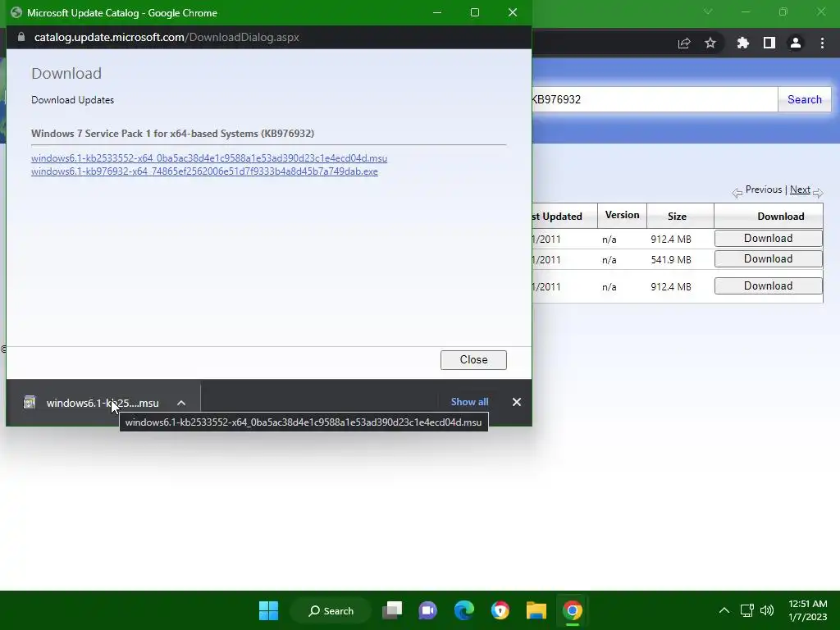Click the lock icon in dialog address bar
This screenshot has width=840, height=630.
coord(21,37)
